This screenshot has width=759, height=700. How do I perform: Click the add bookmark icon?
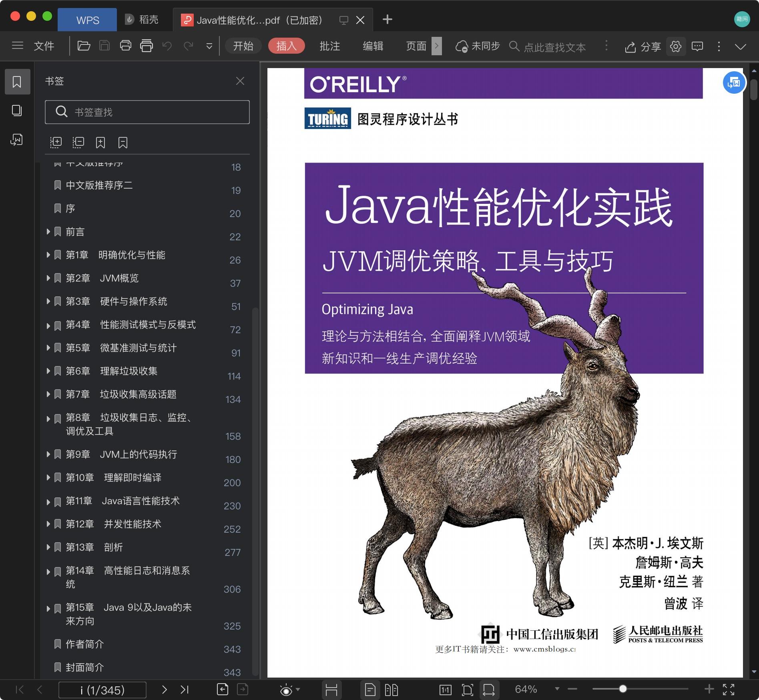[100, 143]
